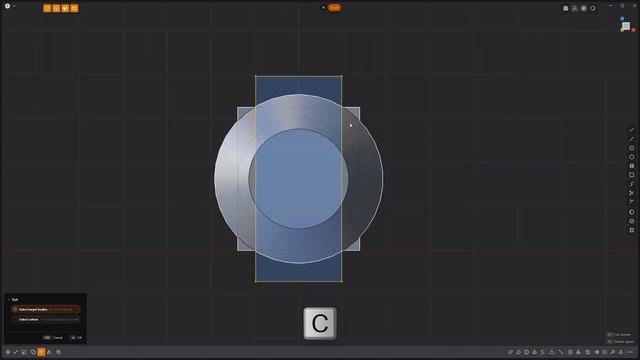The height and width of the screenshot is (360, 640).
Task: Select the Box tool at right toolbar end
Action: 631,230
